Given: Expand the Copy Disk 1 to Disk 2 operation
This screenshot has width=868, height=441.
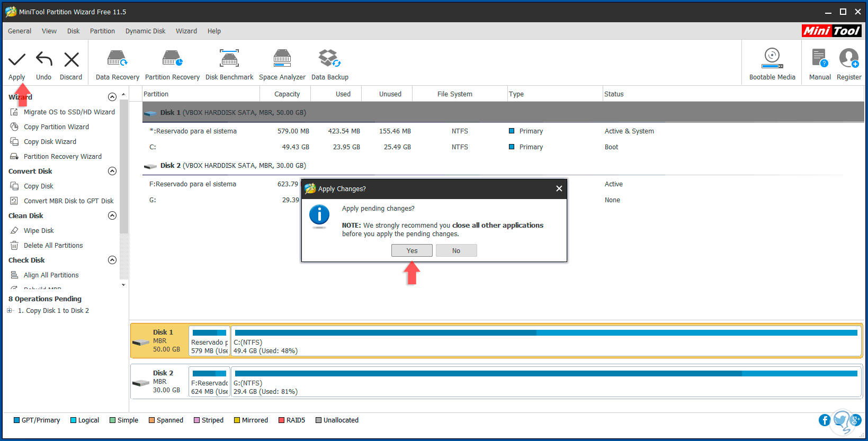Looking at the screenshot, I should click(10, 311).
